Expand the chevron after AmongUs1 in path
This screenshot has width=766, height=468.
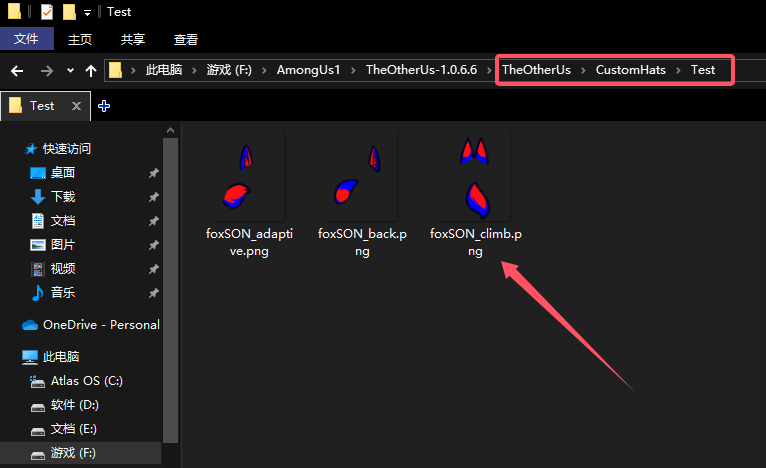353,71
